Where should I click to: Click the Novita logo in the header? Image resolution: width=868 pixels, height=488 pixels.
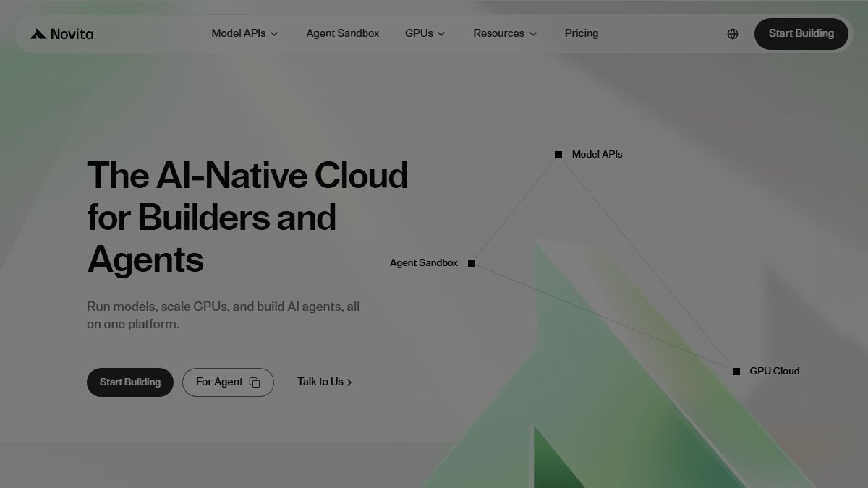(x=61, y=34)
